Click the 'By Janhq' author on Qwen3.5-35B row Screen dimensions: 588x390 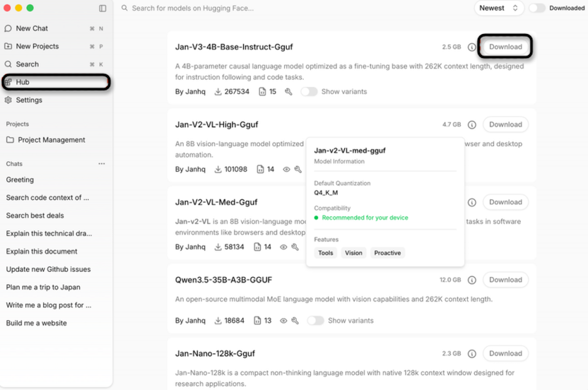tap(190, 321)
